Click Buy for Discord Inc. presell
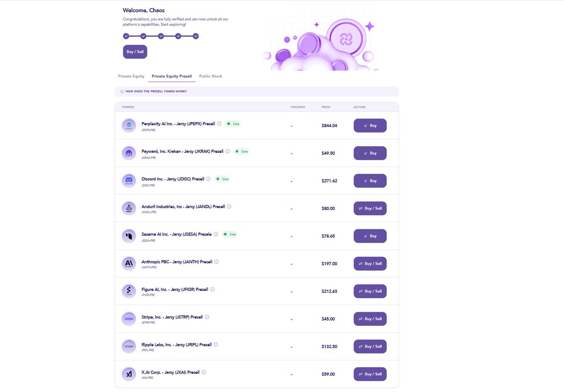 (x=370, y=181)
